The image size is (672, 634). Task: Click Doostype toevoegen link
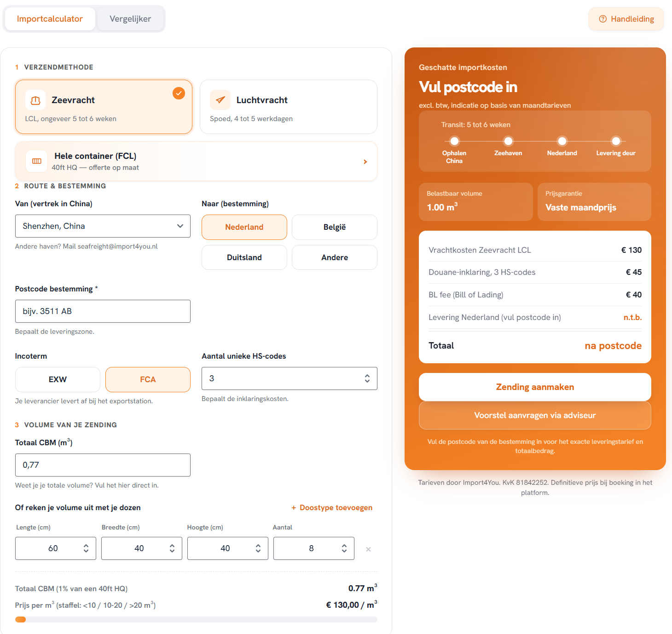click(x=332, y=507)
